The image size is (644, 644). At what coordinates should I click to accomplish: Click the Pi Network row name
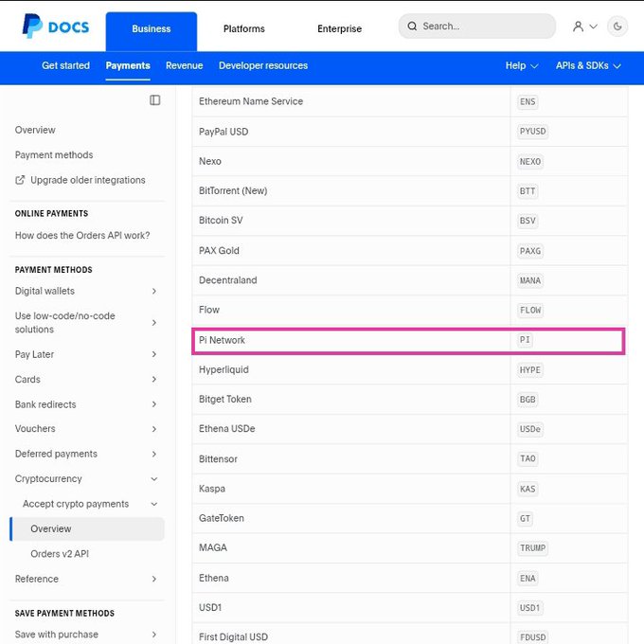pyautogui.click(x=222, y=340)
